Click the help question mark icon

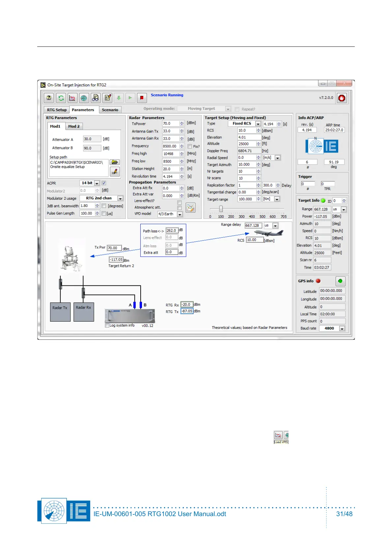pos(49,98)
